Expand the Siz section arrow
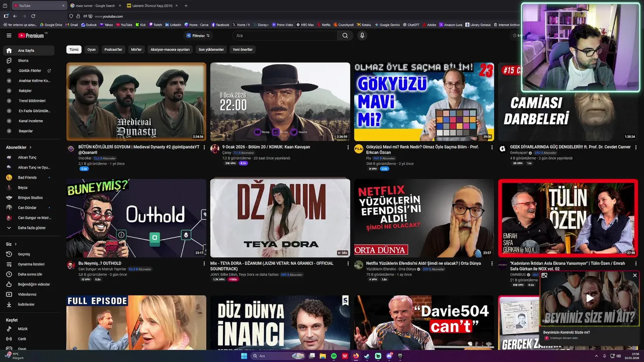 point(15,244)
